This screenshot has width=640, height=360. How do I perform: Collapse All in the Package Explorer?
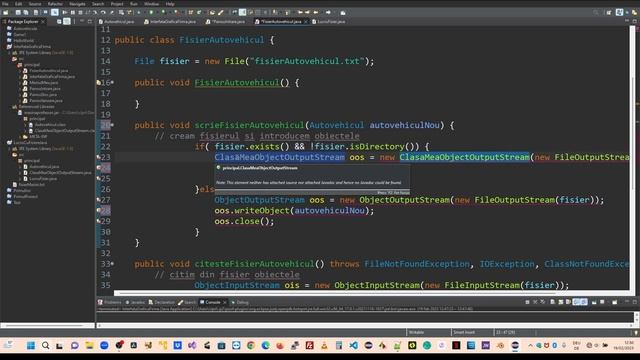pos(59,22)
